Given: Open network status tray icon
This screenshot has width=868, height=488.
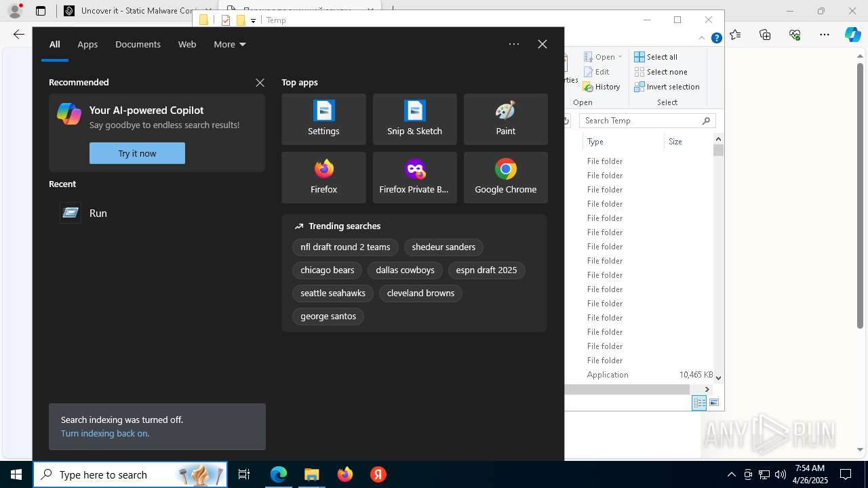Looking at the screenshot, I should [x=764, y=474].
